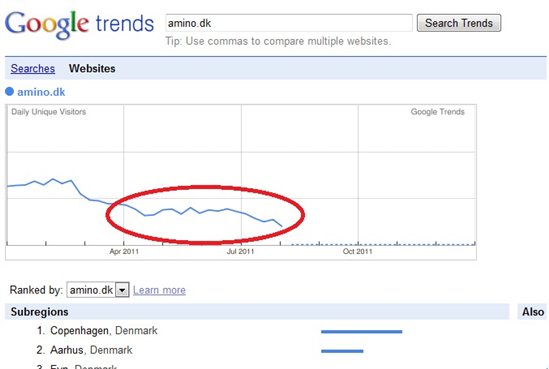Click the Copenhagen subregion entry
The image size is (549, 369).
click(104, 330)
